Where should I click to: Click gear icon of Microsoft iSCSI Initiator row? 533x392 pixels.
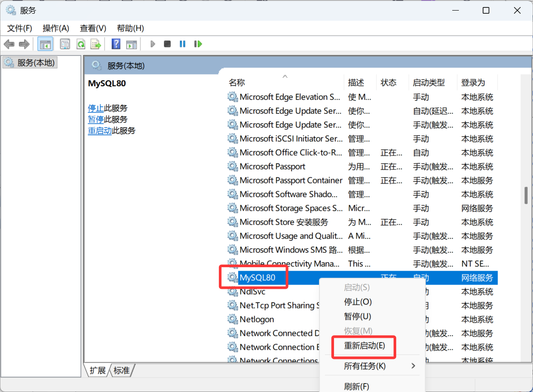233,138
